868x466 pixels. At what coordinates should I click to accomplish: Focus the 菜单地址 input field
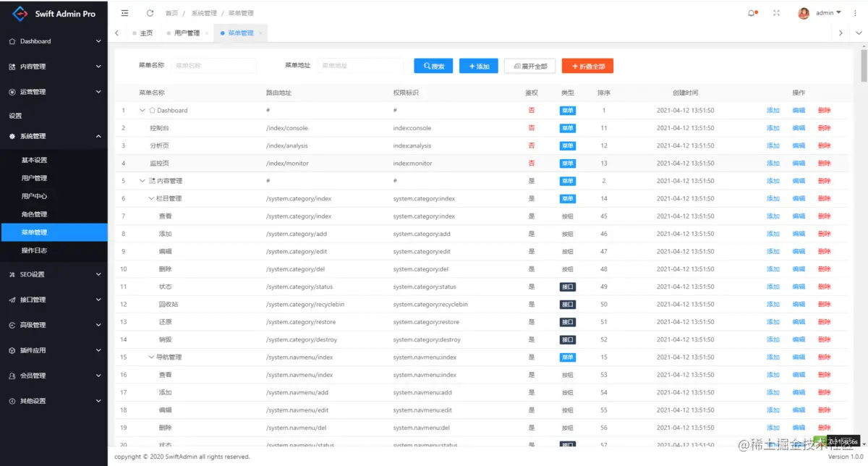[x=359, y=65]
